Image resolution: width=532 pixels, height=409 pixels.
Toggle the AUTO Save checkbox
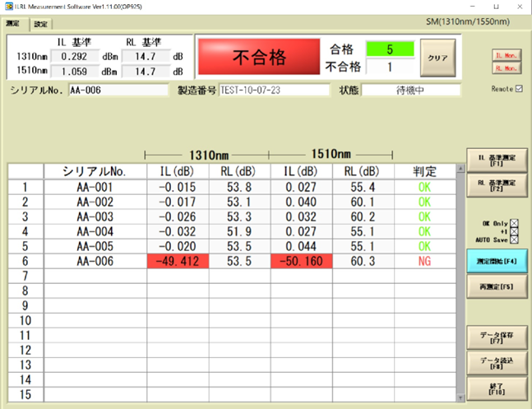pyautogui.click(x=515, y=239)
